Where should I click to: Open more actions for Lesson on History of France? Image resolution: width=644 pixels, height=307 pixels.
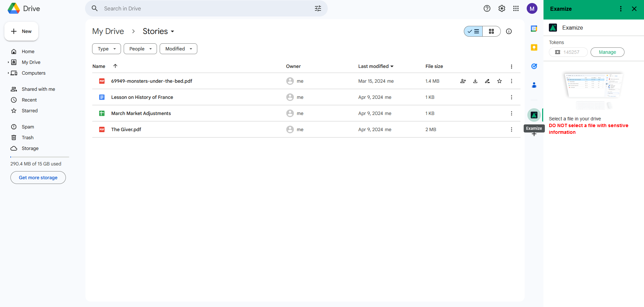point(512,97)
